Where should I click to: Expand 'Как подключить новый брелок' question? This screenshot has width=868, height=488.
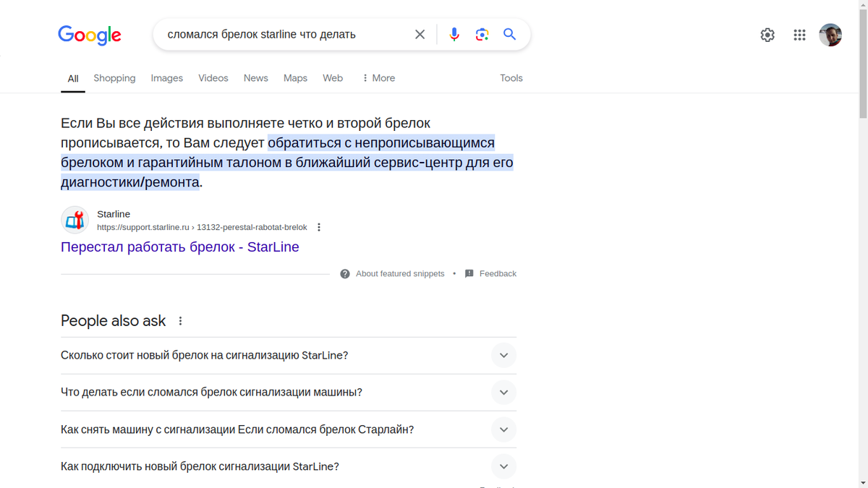[289, 466]
